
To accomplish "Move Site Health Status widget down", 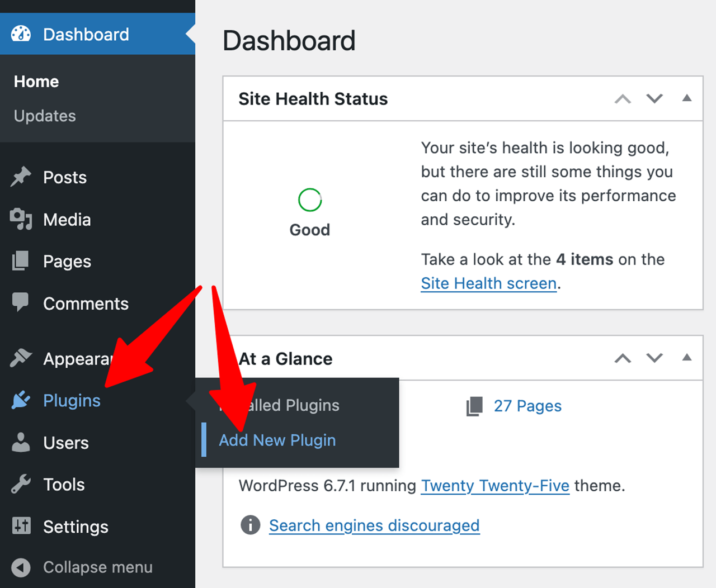I will [654, 99].
